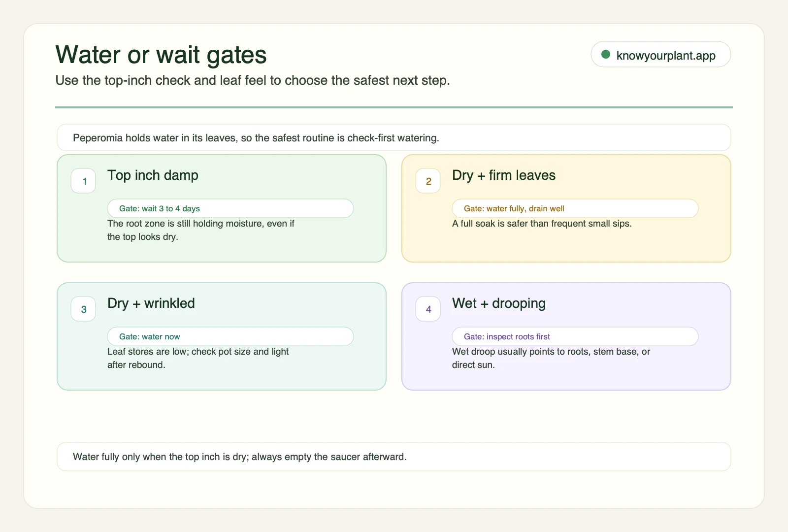Click the step 1 number badge

[x=83, y=181]
